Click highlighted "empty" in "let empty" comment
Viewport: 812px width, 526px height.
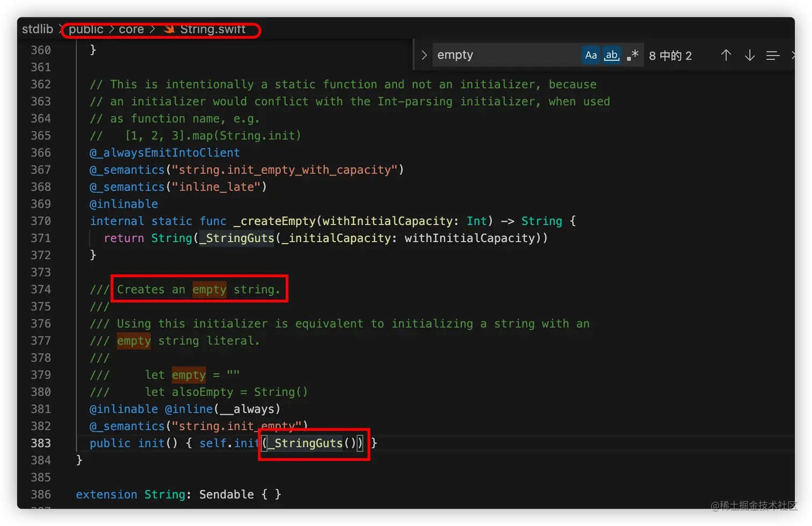pyautogui.click(x=189, y=375)
